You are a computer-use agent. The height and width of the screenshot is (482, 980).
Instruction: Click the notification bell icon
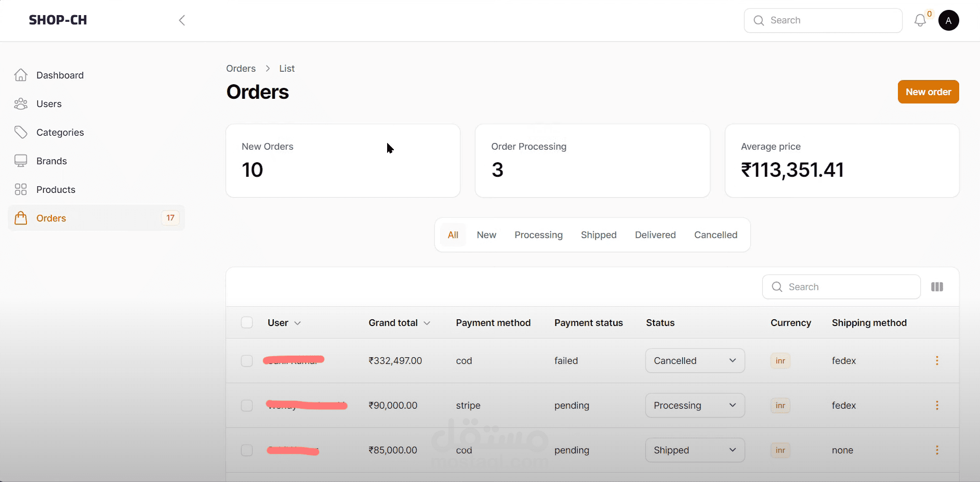coord(920,21)
